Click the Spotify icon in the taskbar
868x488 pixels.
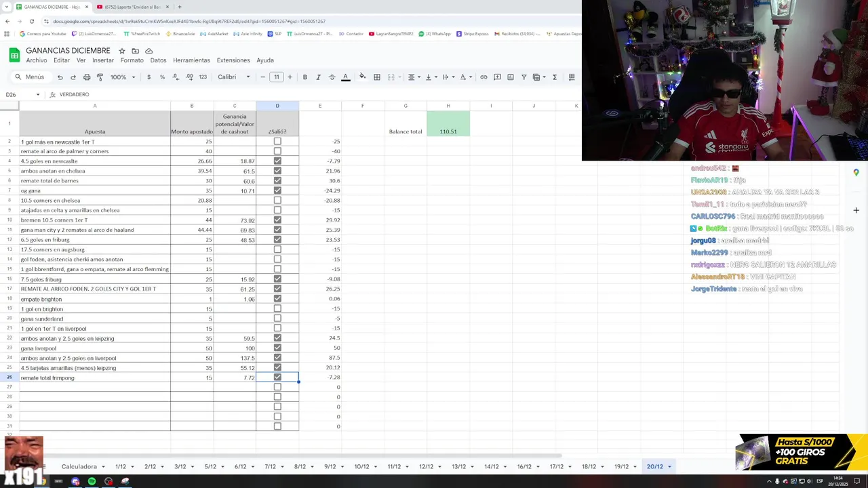(92, 481)
